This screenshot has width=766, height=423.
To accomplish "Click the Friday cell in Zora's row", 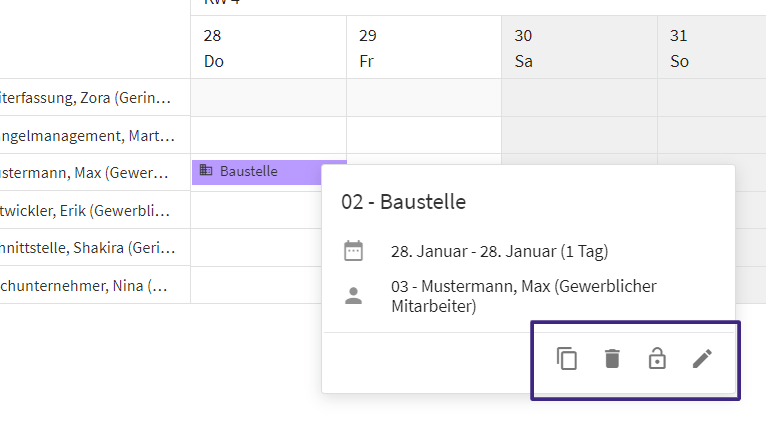I will [424, 98].
